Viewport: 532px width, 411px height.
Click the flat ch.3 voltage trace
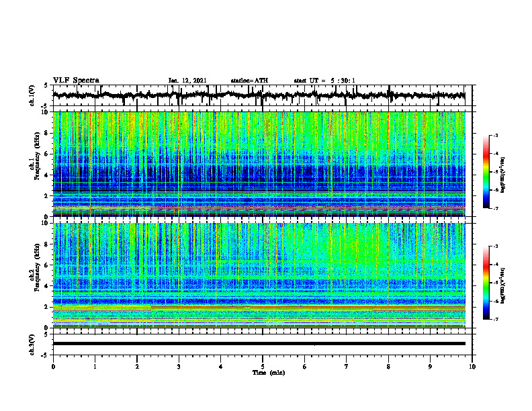(x=259, y=344)
